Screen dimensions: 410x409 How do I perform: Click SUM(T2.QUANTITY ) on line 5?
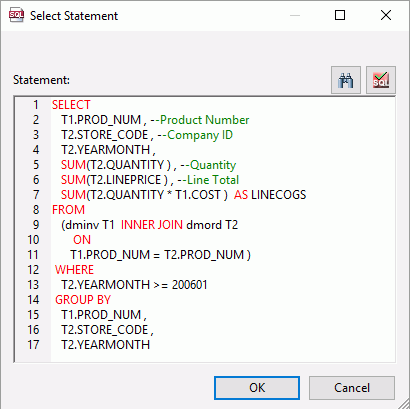(x=116, y=165)
